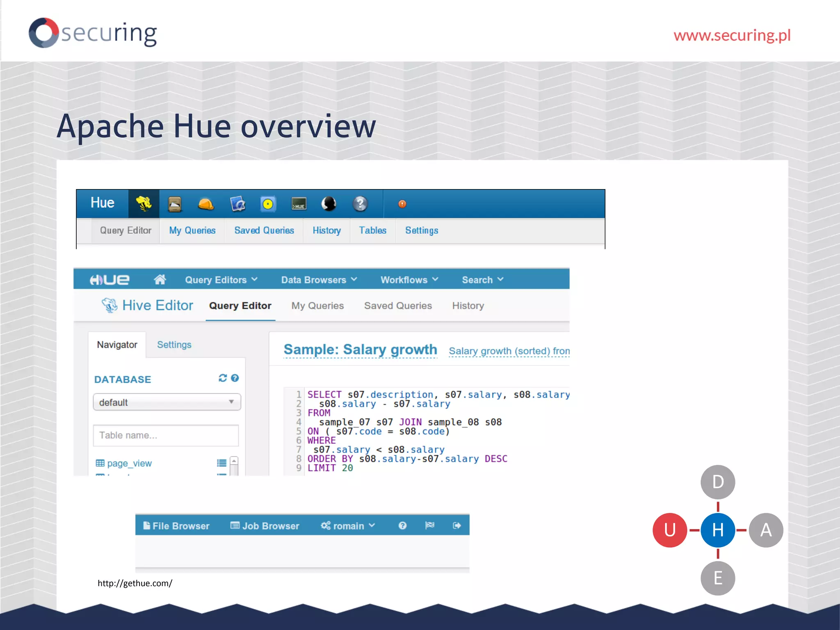Edit the Sample: Salary growth query title
840x630 pixels.
click(x=360, y=349)
